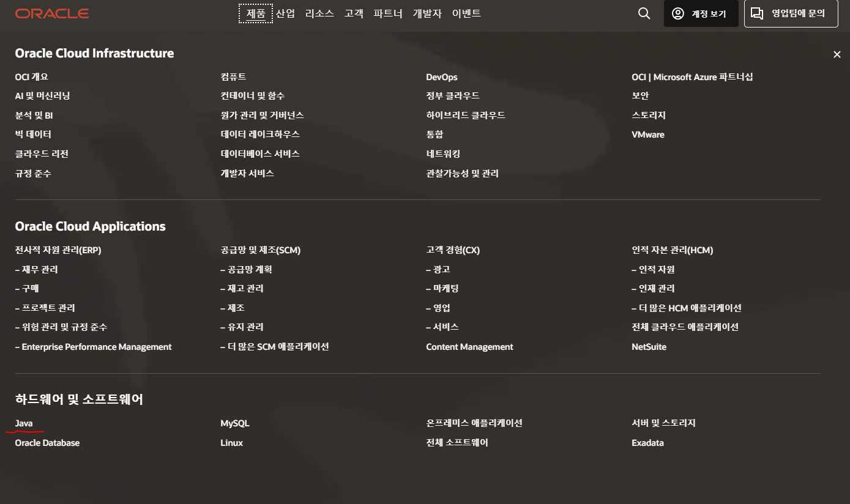This screenshot has width=850, height=504.
Task: Open the 고객 menu
Action: click(x=354, y=13)
